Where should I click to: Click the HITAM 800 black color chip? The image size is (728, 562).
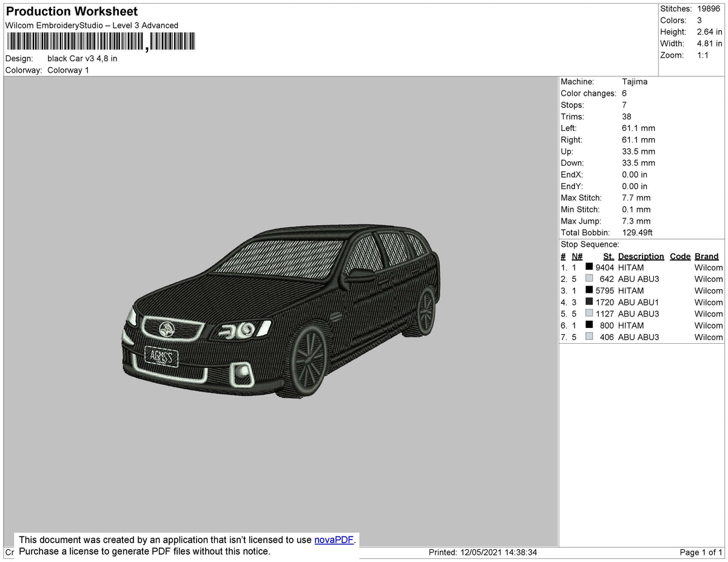point(588,325)
